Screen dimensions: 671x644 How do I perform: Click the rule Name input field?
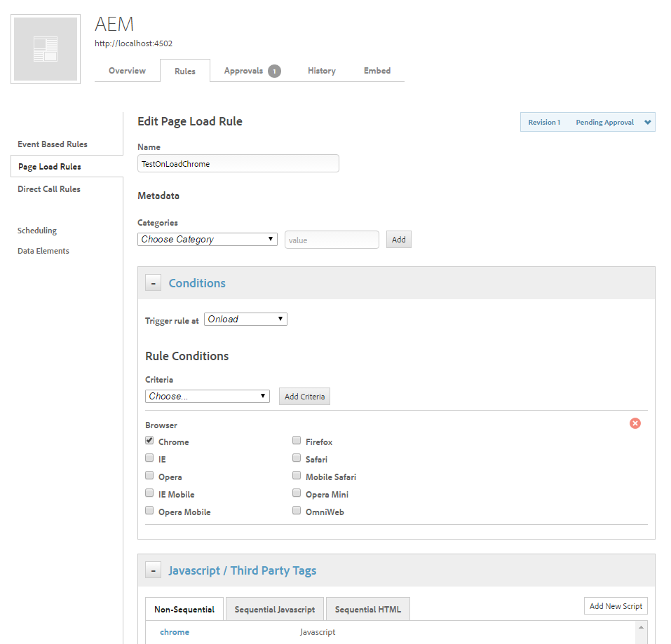click(238, 163)
